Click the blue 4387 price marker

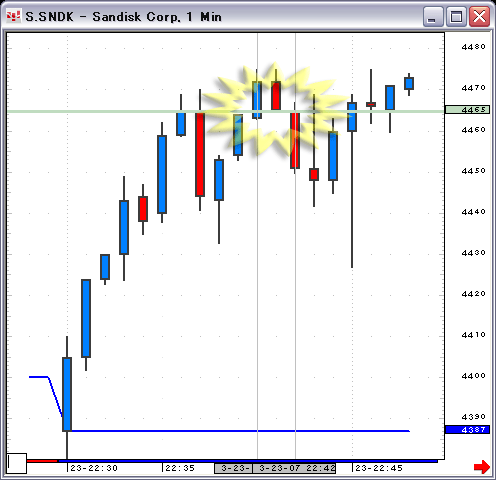467,430
